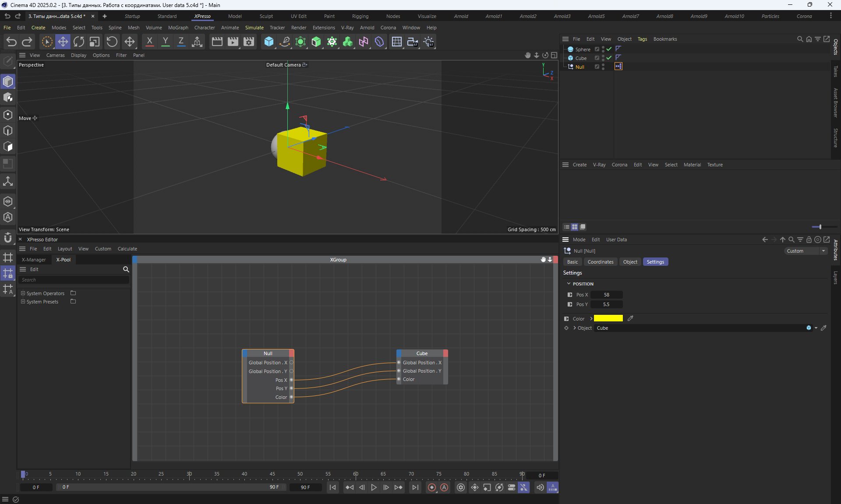This screenshot has height=504, width=841.
Task: Open the Coordinates tab for Null
Action: tap(600, 262)
